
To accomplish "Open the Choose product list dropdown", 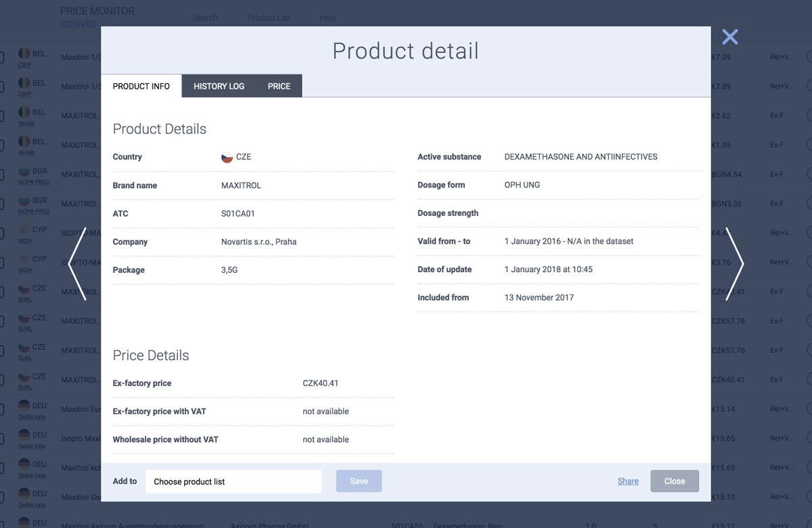I will coord(233,481).
